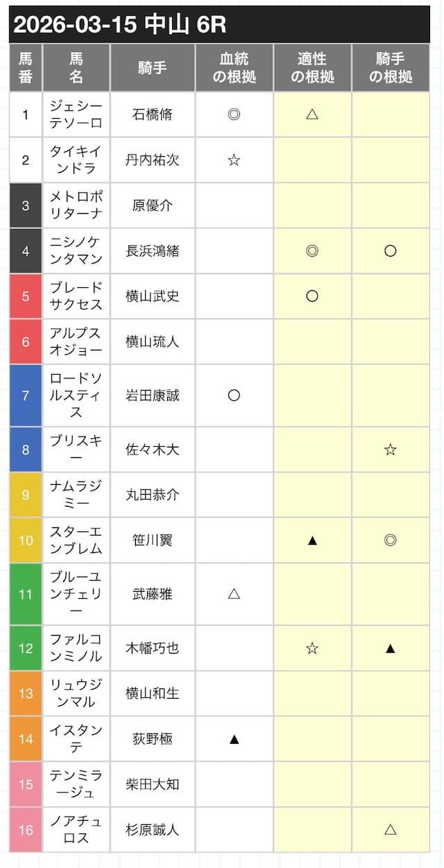Click the pink number 15 cell
This screenshot has height=868, width=444.
pyautogui.click(x=26, y=784)
